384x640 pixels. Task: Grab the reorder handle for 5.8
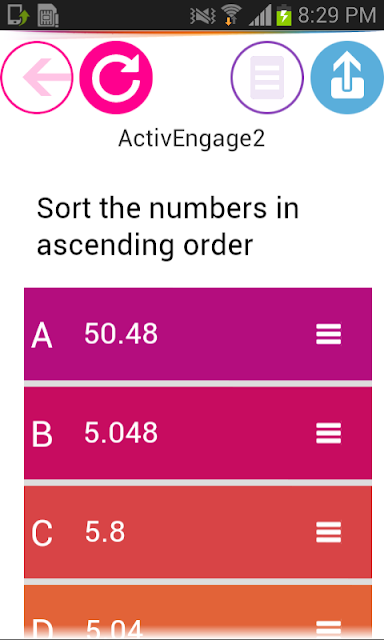pos(329,532)
